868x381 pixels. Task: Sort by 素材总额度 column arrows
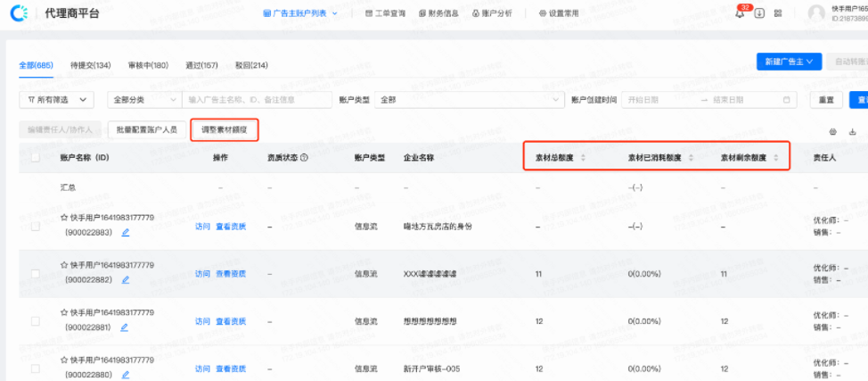[582, 158]
